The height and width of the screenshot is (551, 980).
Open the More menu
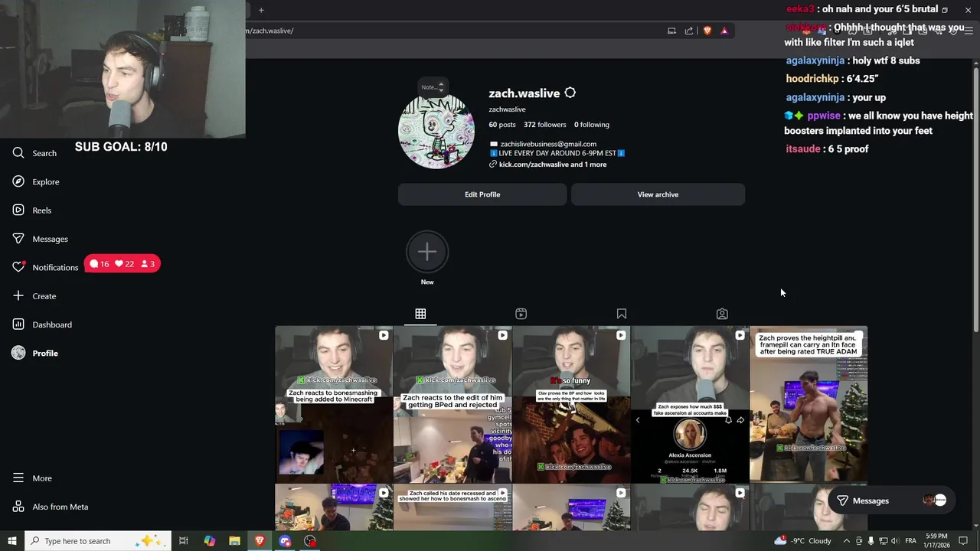click(x=32, y=478)
